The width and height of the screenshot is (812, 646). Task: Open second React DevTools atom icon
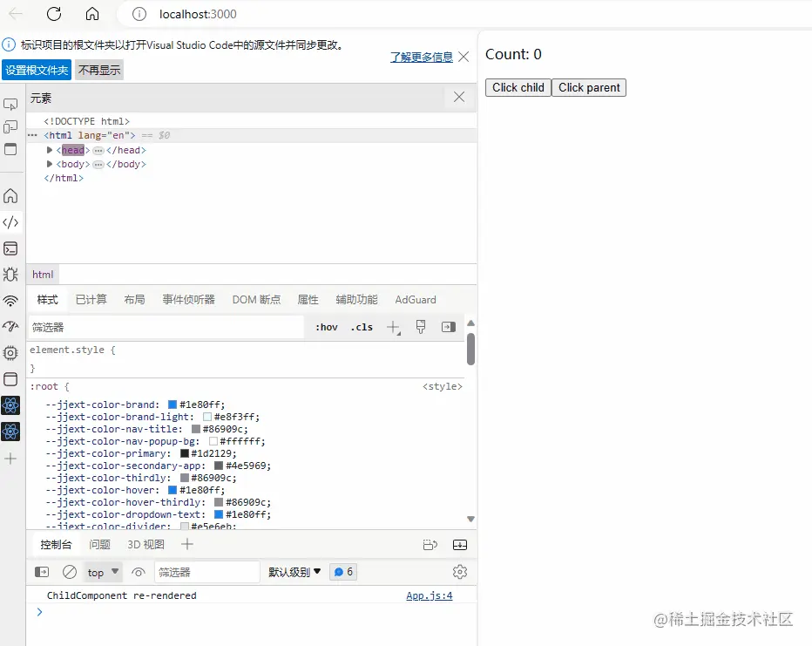click(10, 432)
